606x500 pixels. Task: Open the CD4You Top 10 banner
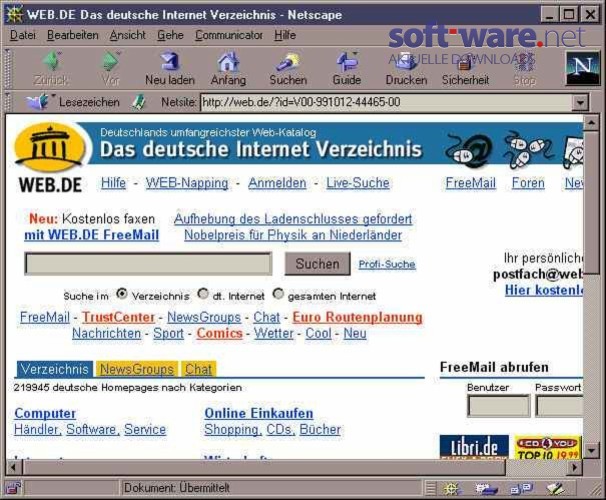tap(548, 447)
